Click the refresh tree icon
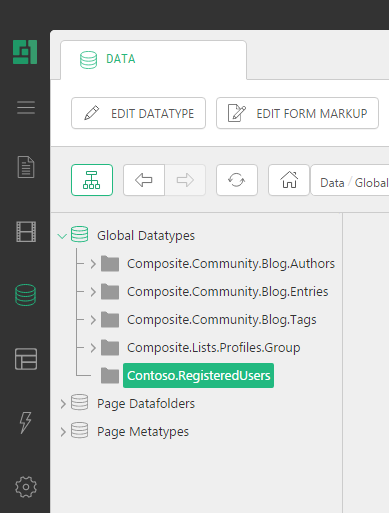The height and width of the screenshot is (513, 389). click(x=237, y=180)
